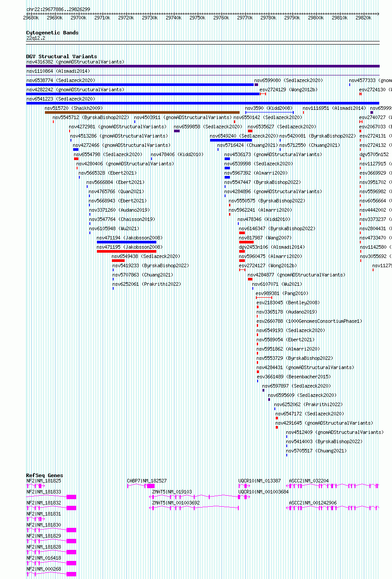Image resolution: width=392 pixels, height=579 pixels.
Task: Open the nsv4503911 gnomAD variant label
Action: click(x=183, y=117)
